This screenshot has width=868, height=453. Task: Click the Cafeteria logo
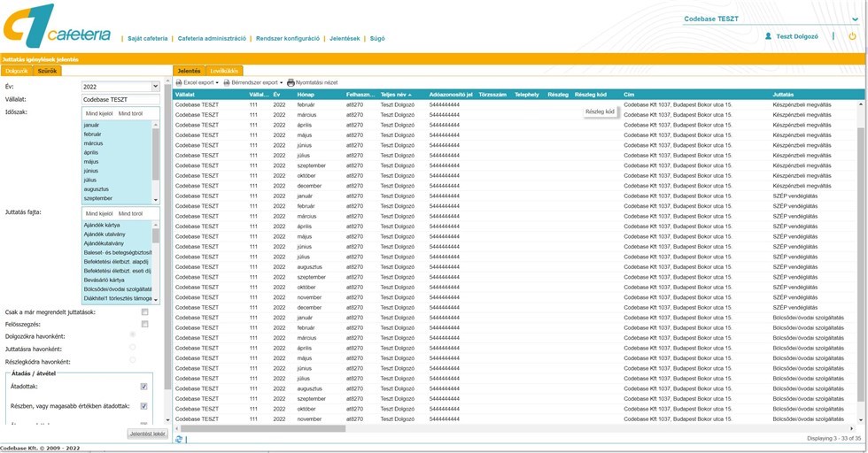pos(57,27)
